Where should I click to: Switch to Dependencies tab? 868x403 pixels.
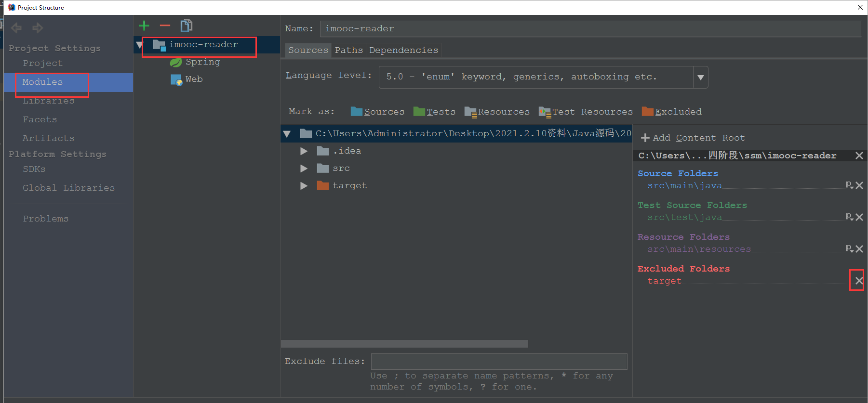pyautogui.click(x=403, y=50)
